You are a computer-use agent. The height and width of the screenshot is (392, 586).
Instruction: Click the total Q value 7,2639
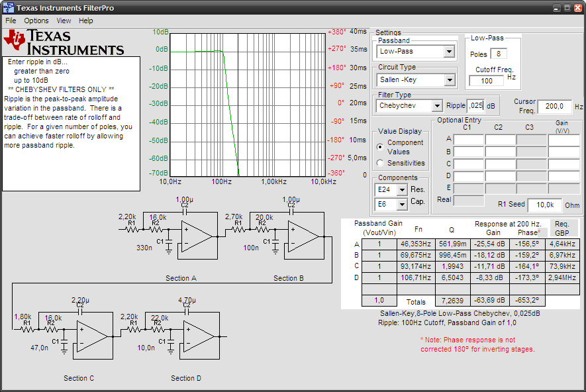[x=453, y=301]
